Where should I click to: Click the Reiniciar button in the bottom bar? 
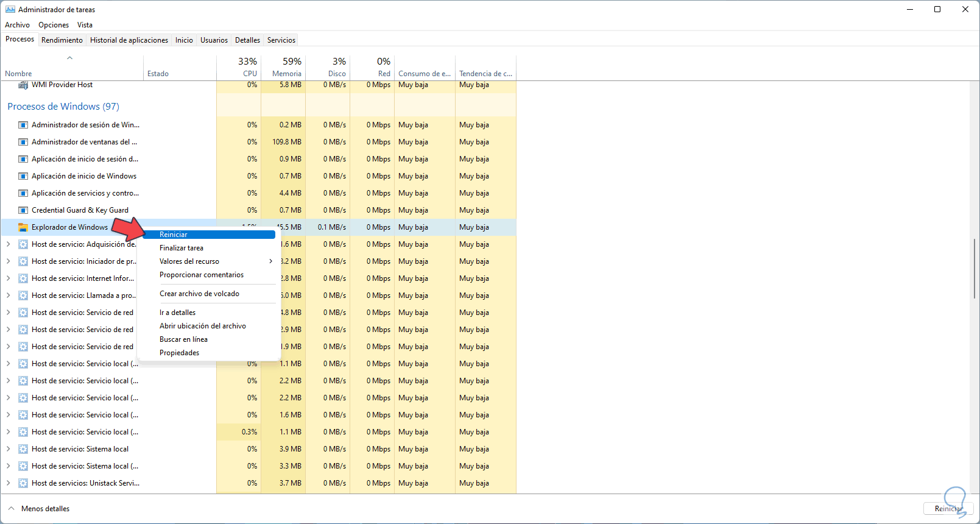(948, 508)
